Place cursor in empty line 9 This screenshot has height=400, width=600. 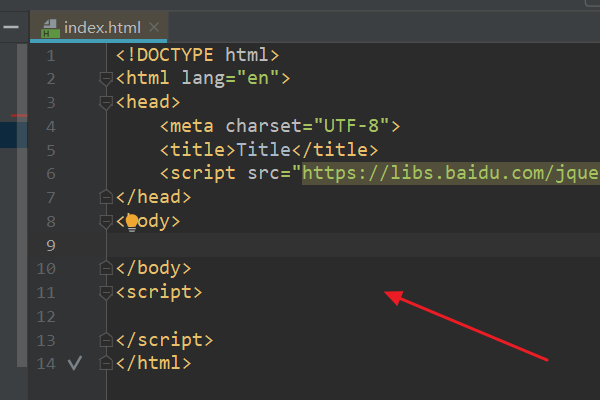(x=300, y=245)
